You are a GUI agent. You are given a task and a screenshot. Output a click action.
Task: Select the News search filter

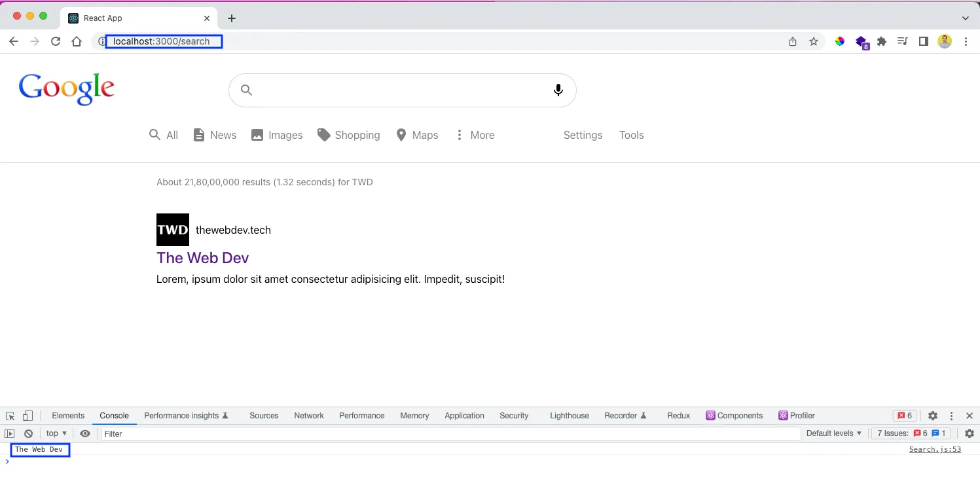tap(215, 135)
